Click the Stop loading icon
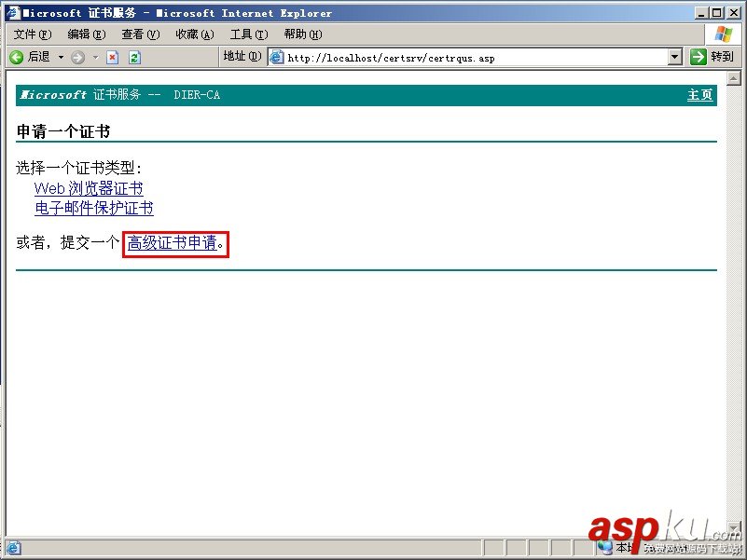 [113, 58]
